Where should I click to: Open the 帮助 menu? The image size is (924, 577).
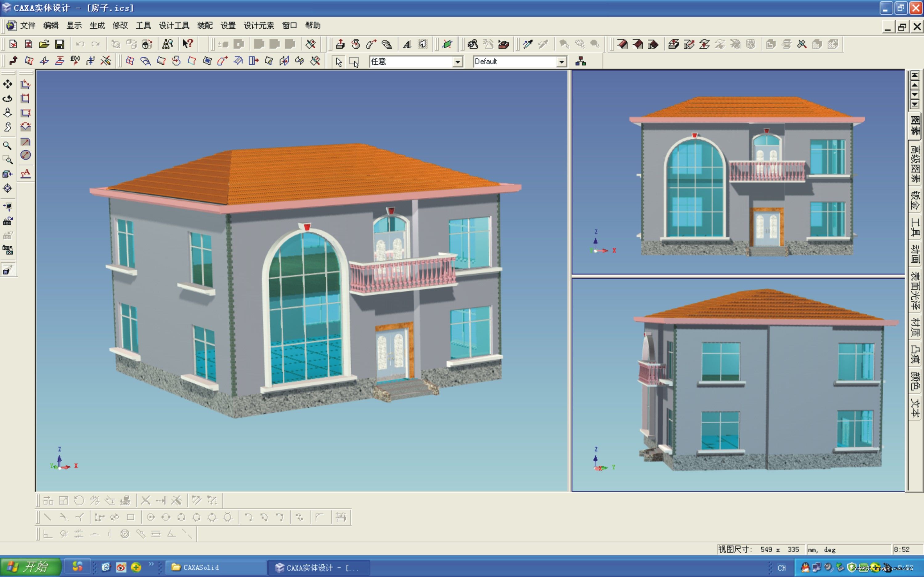(x=313, y=26)
